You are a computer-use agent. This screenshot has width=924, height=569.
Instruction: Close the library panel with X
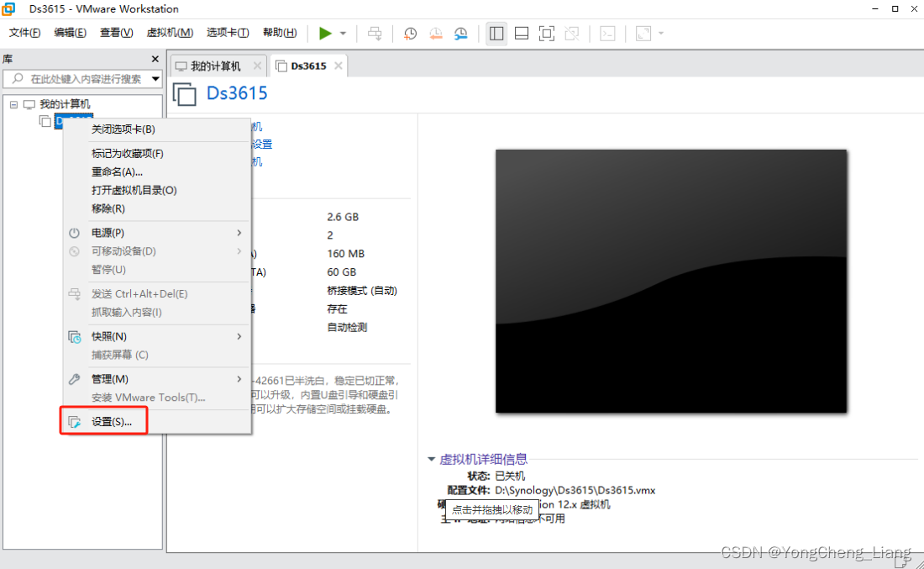(155, 59)
